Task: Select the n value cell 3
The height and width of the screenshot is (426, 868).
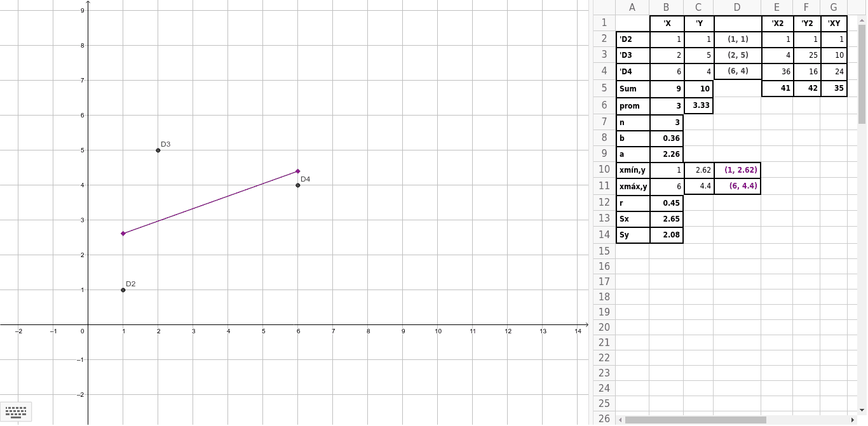Action: 666,122
